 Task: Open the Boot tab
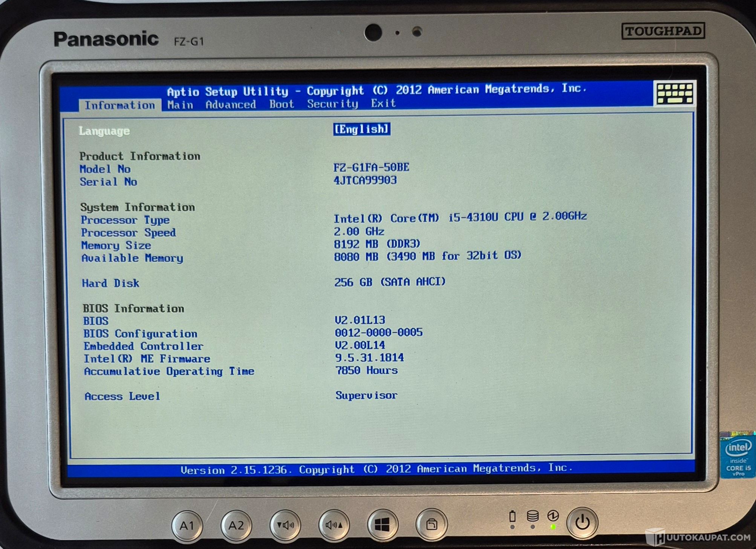[x=282, y=104]
